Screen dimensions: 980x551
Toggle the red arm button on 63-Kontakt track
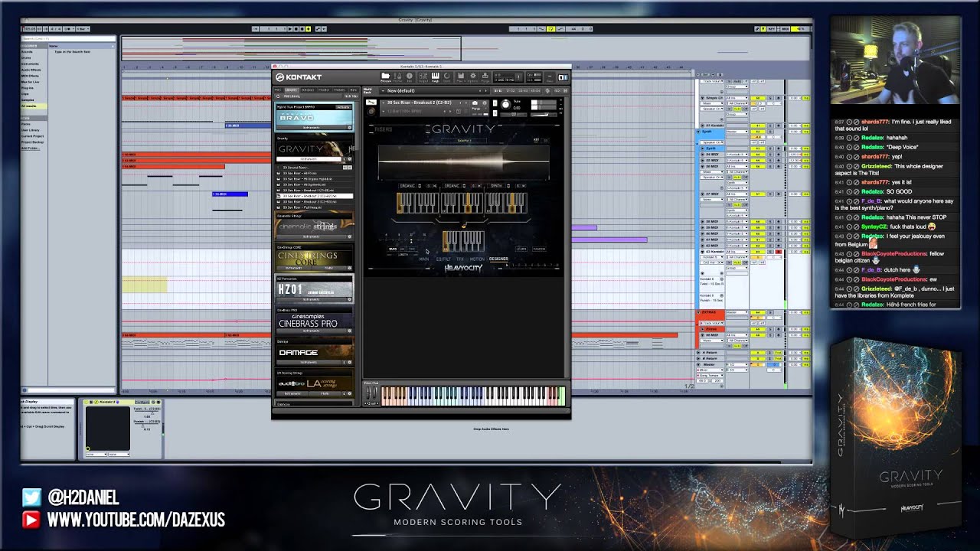779,252
